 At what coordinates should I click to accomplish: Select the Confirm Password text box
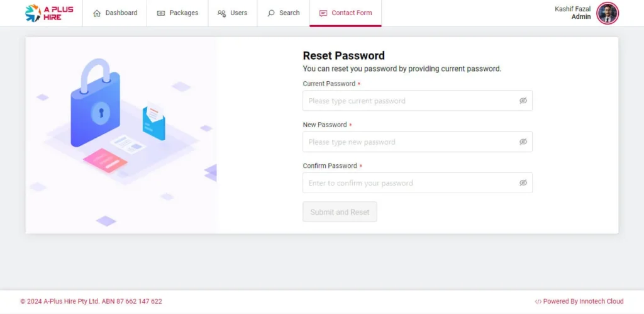pyautogui.click(x=409, y=183)
